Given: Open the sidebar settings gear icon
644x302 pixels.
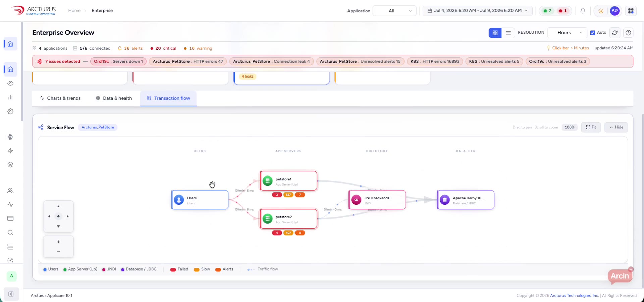Looking at the screenshot, I should [10, 111].
